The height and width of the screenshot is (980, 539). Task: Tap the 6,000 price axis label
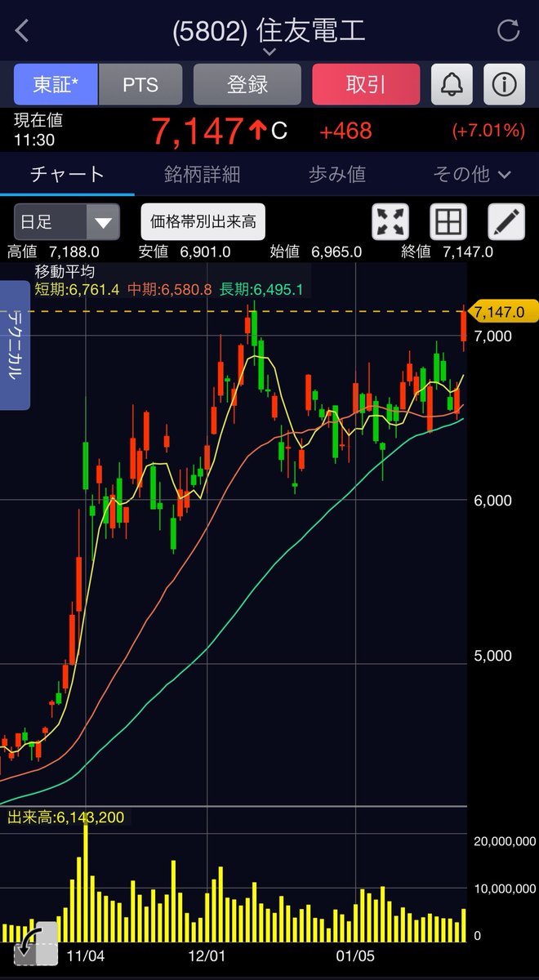(x=492, y=500)
